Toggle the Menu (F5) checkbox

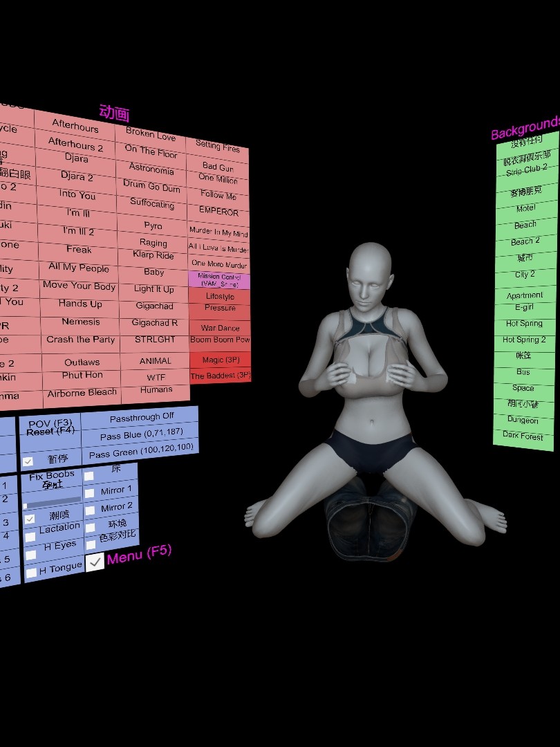[x=95, y=562]
